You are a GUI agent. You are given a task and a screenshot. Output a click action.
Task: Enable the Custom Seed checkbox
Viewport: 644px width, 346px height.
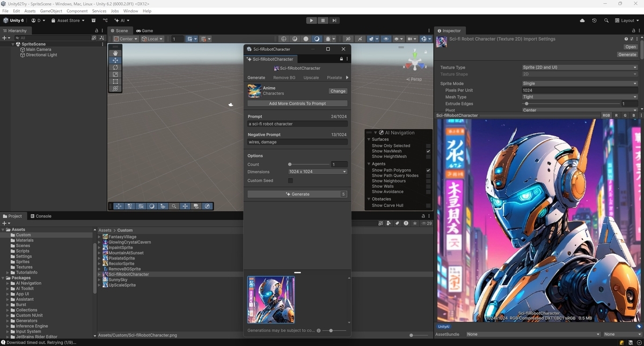point(290,181)
